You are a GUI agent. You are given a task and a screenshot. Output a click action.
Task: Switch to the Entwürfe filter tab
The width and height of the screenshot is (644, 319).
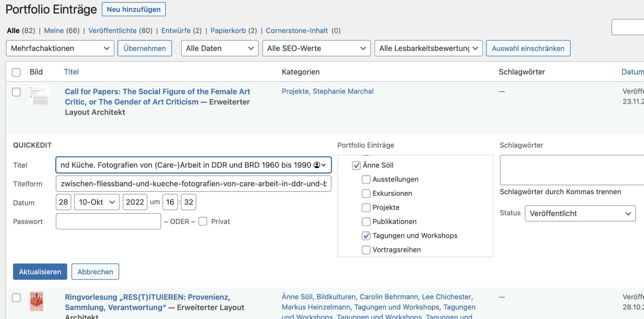pyautogui.click(x=176, y=30)
